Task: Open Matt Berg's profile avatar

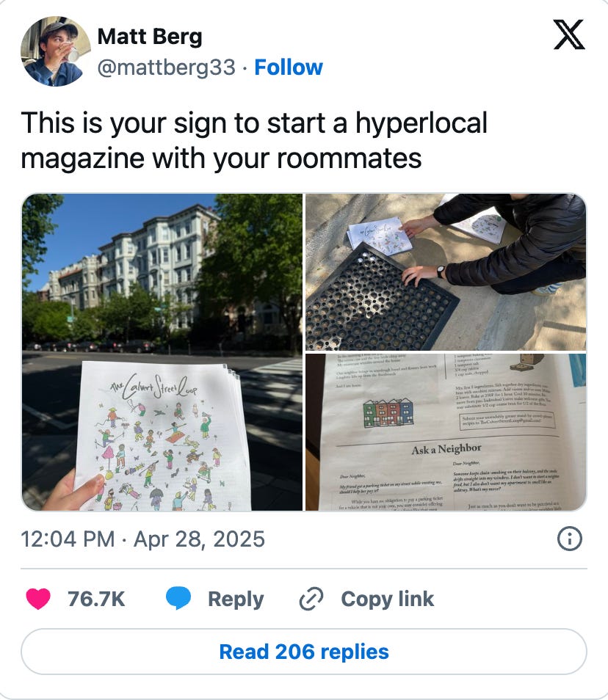Action: click(55, 51)
